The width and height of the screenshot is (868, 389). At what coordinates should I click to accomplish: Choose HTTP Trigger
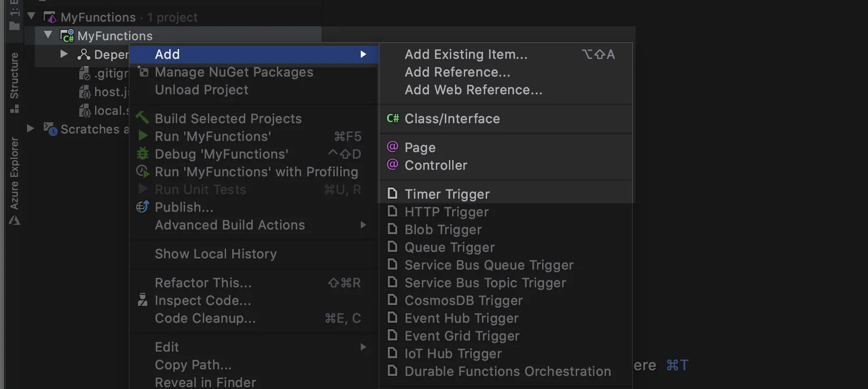pos(506,212)
